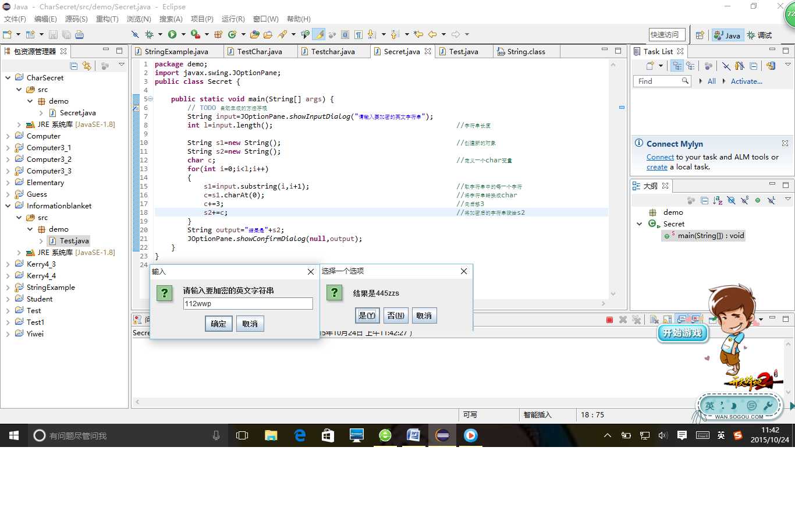Click the Eclipse icon in Windows taskbar

442,435
